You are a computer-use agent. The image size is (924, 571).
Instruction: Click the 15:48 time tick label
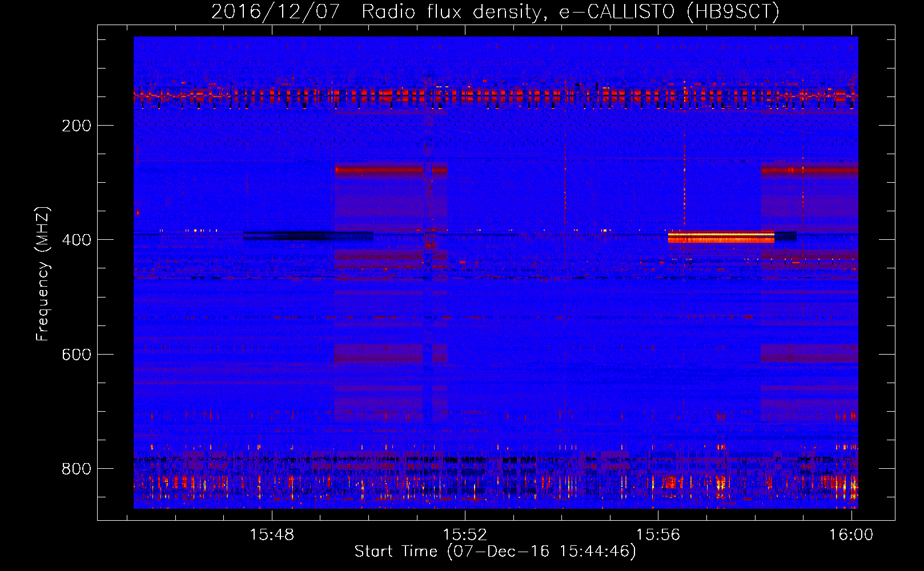point(272,535)
